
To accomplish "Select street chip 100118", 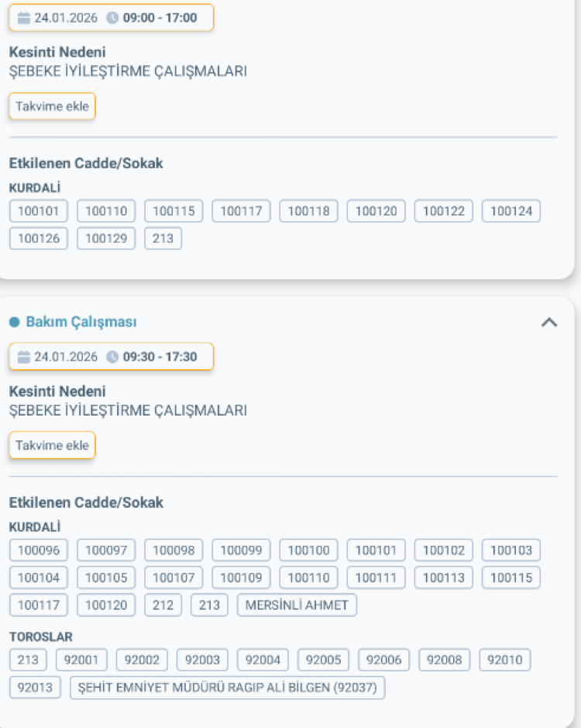I will coord(308,211).
